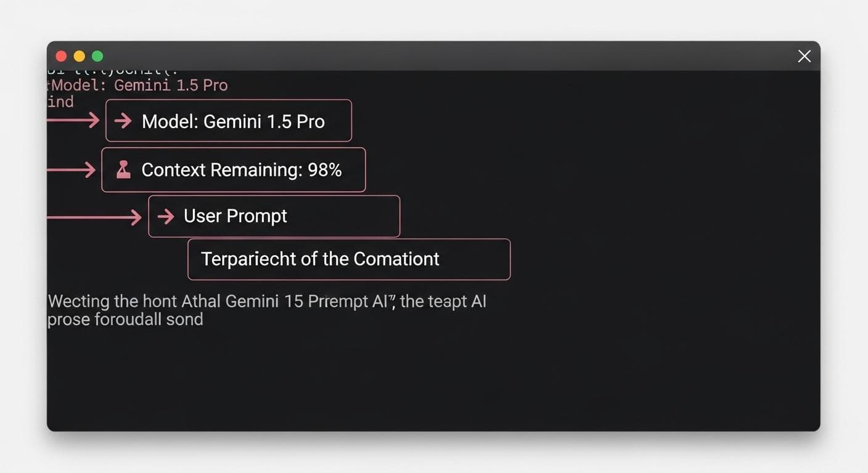Click the pink arrow pointing to Context Remaining

click(x=71, y=169)
